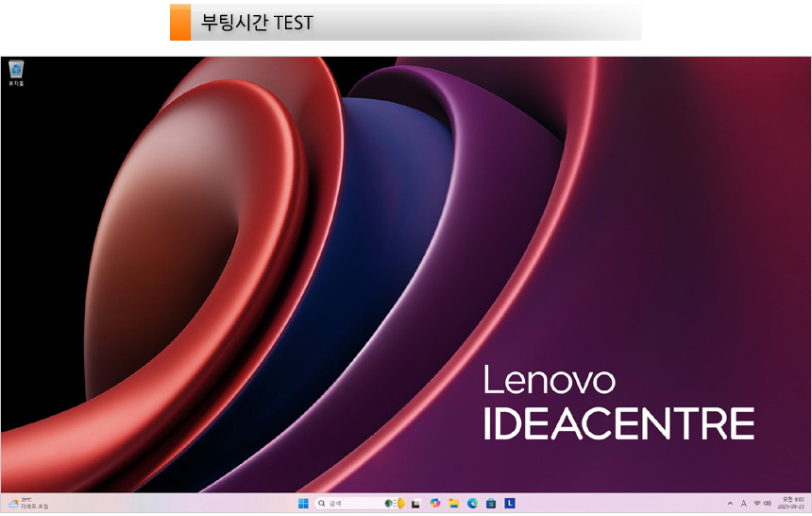
Task: Click the 검색 taskbar search box
Action: tap(349, 504)
